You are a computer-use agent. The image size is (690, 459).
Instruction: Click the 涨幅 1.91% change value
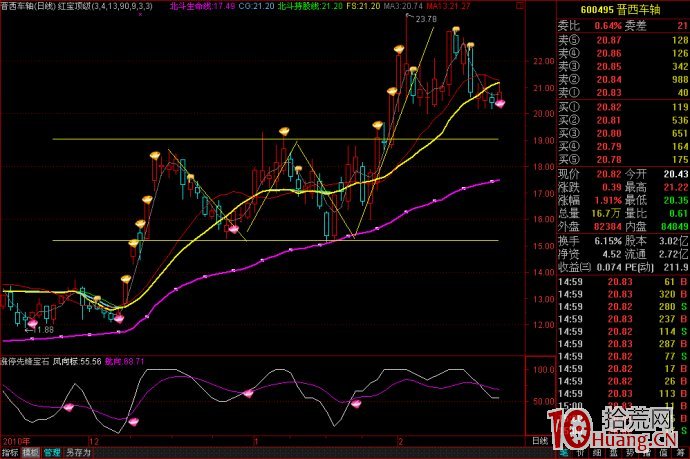pyautogui.click(x=609, y=200)
